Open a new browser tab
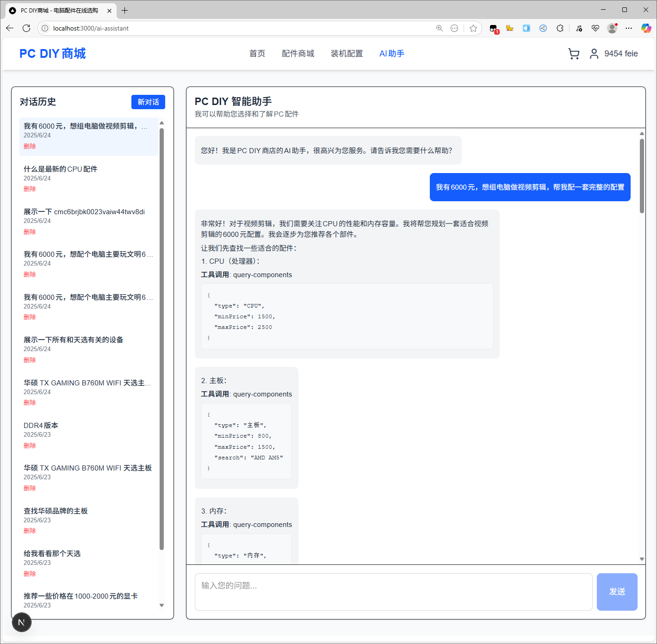The image size is (657, 644). pyautogui.click(x=124, y=10)
